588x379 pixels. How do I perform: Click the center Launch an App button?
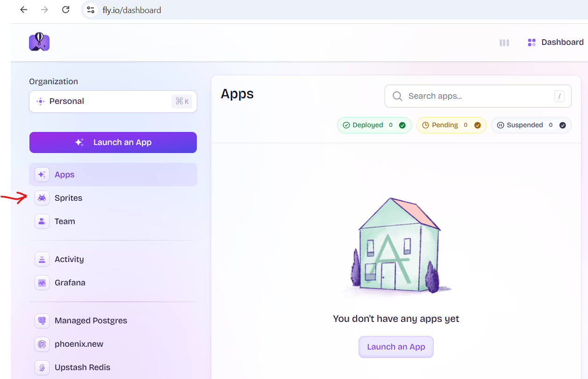[x=396, y=347]
